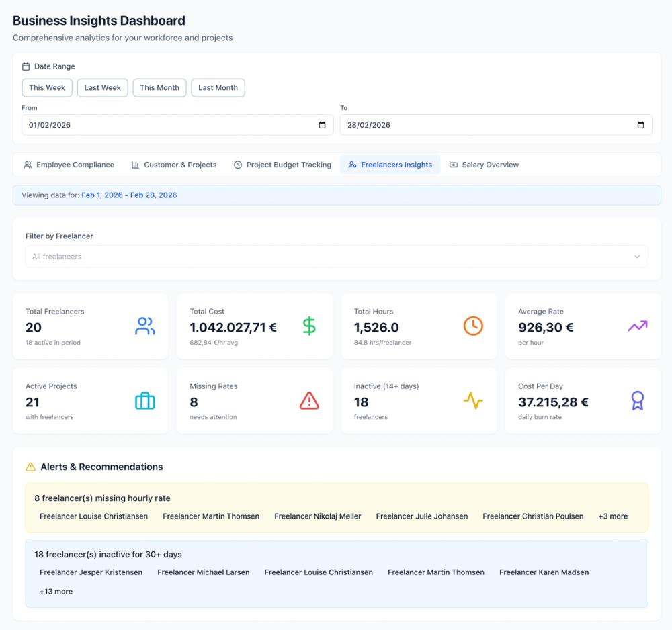Click the 682,84 €/hr avg text
This screenshot has height=630, width=672.
point(214,343)
